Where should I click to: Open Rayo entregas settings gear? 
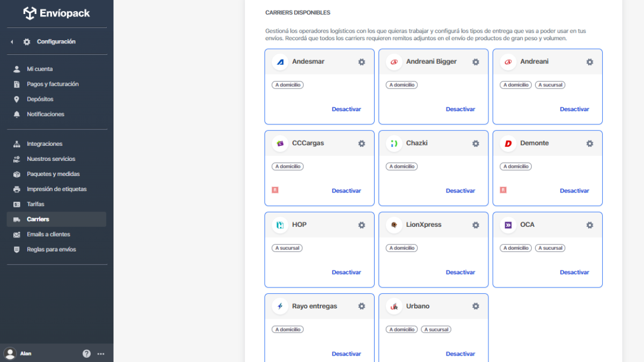pos(362,306)
